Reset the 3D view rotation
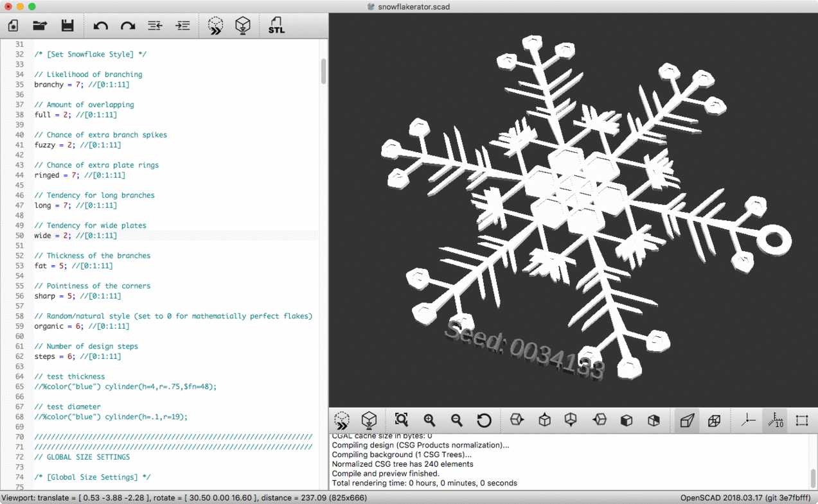Viewport: 818px width, 504px height. click(x=484, y=420)
